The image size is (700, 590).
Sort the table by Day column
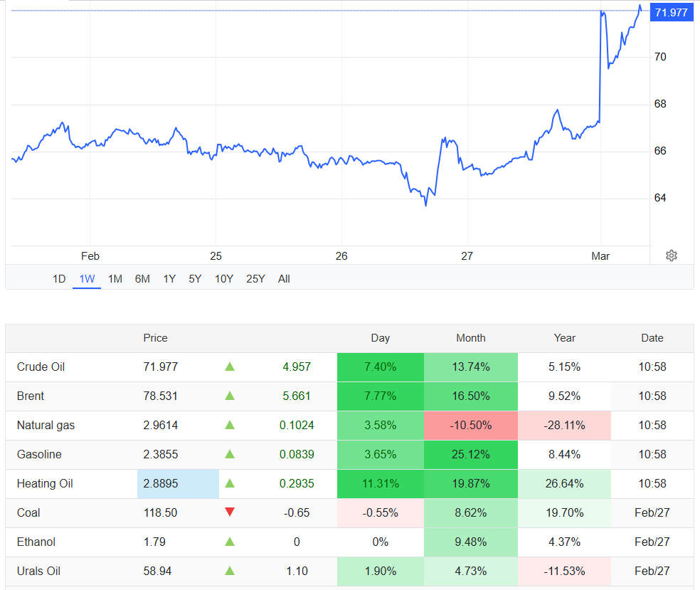click(x=381, y=338)
